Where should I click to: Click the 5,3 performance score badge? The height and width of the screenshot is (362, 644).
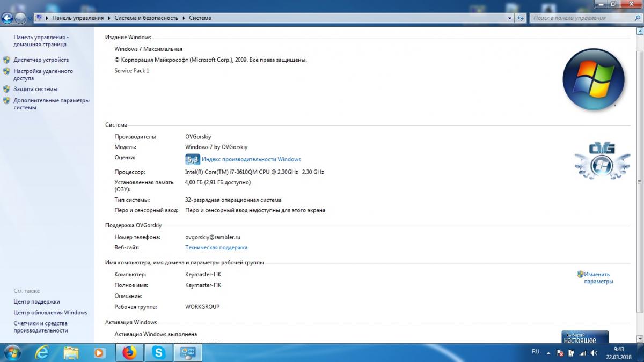192,159
